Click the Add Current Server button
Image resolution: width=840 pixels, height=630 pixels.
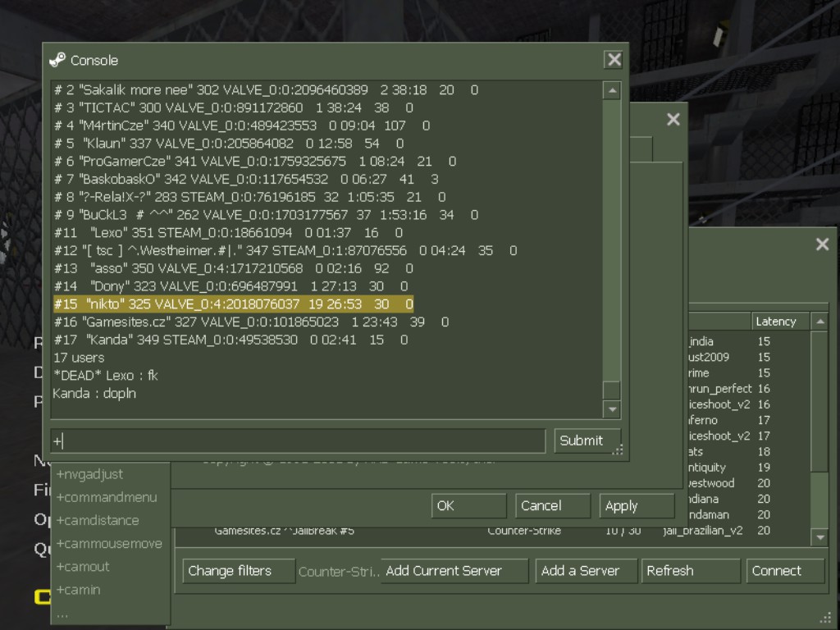(x=454, y=571)
